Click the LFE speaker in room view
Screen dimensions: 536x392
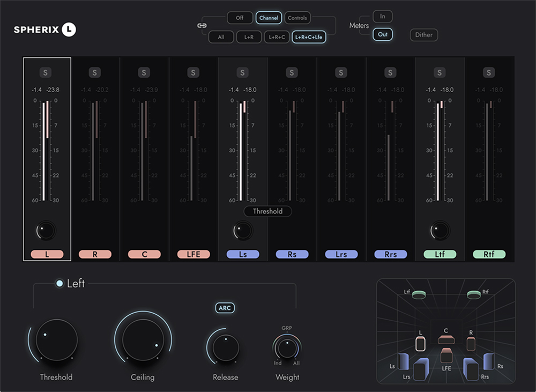coord(446,356)
